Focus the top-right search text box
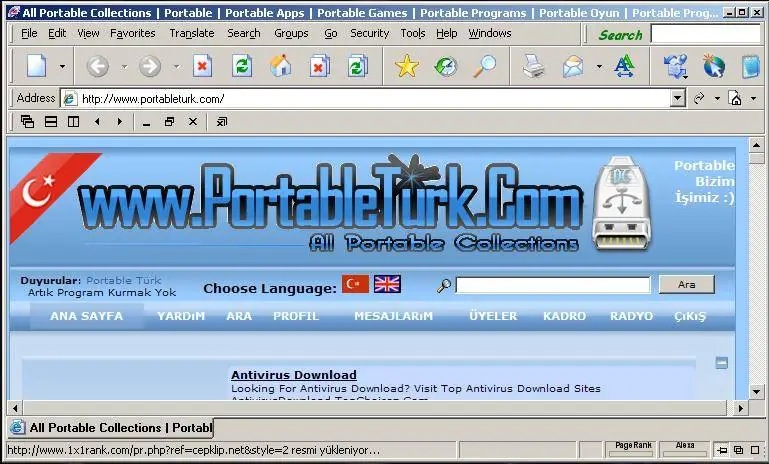769x464 pixels. pyautogui.click(x=705, y=34)
